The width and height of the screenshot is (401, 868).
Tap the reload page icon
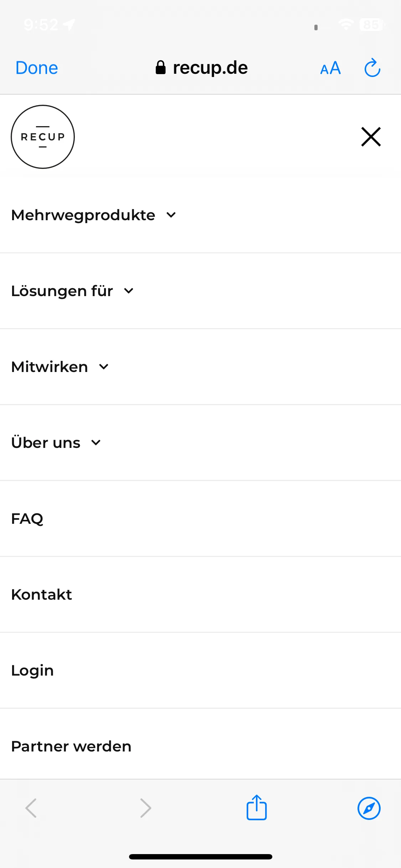372,68
